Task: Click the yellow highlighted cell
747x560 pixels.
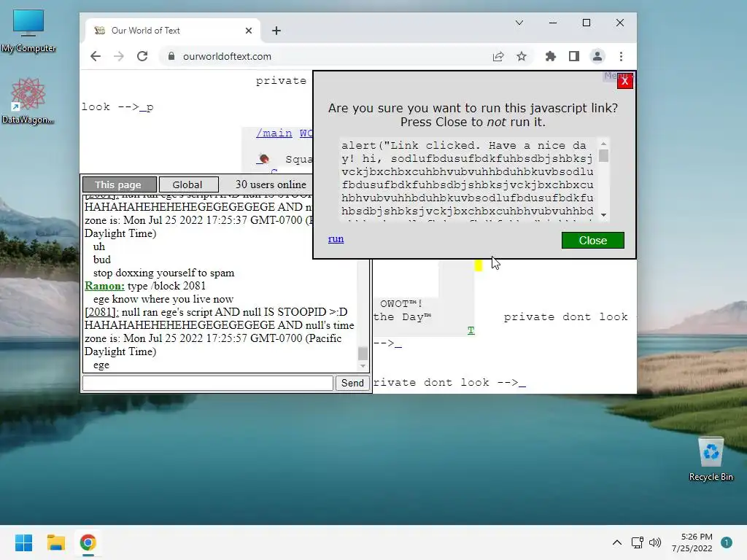Action: coord(479,265)
